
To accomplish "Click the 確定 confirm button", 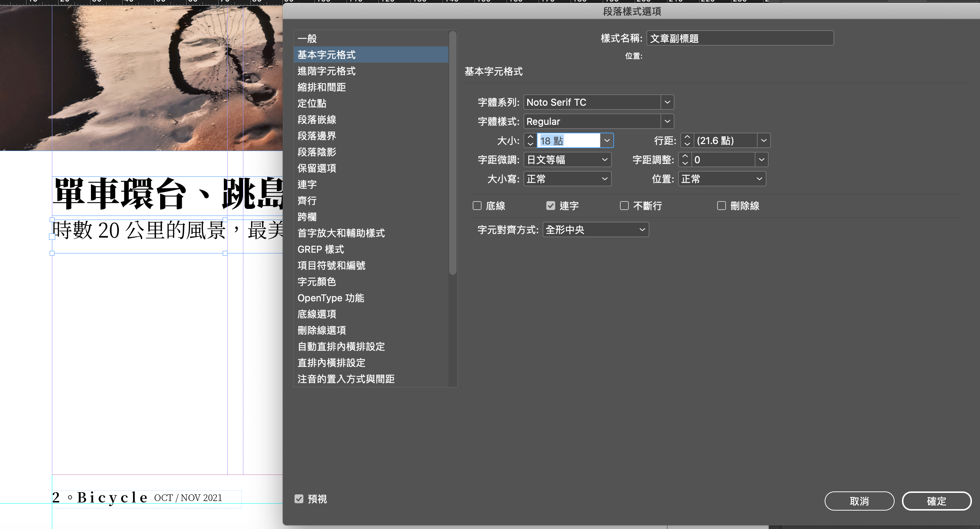I will [x=936, y=501].
